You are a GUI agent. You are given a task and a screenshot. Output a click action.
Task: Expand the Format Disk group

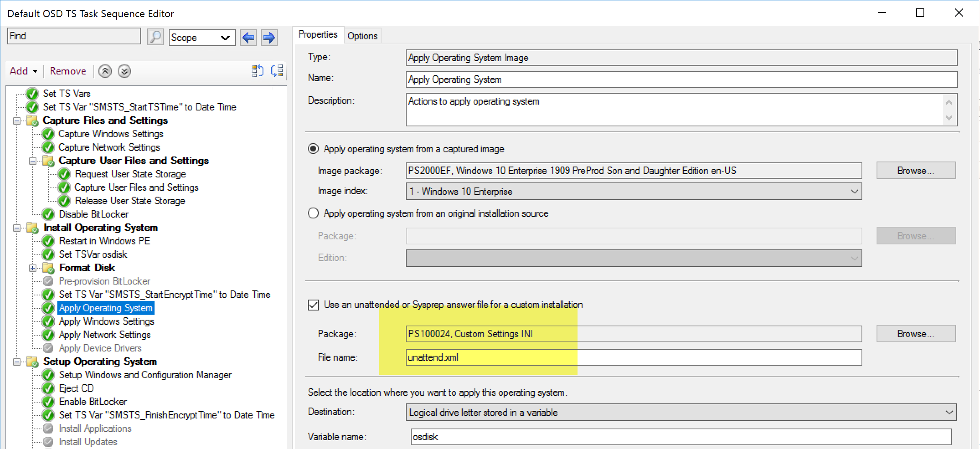pyautogui.click(x=33, y=268)
